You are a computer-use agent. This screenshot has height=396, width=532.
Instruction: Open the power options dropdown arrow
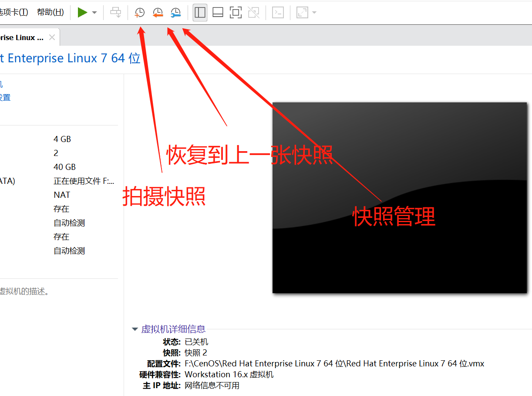[x=94, y=13]
